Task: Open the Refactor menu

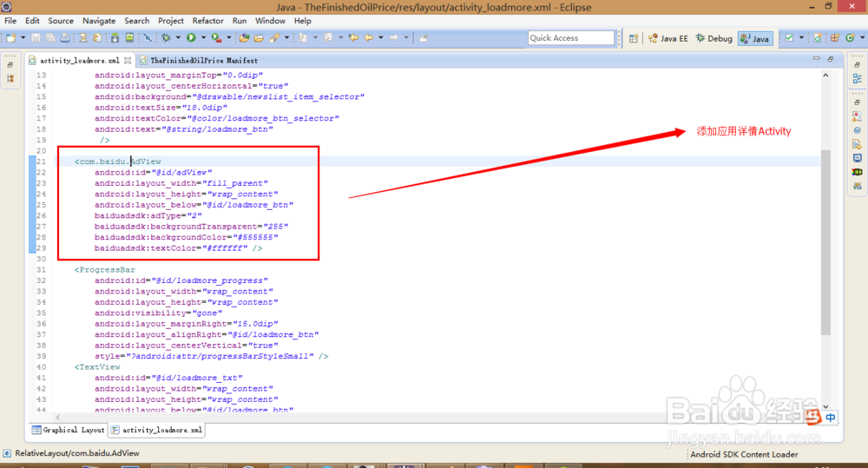Action: coord(208,21)
